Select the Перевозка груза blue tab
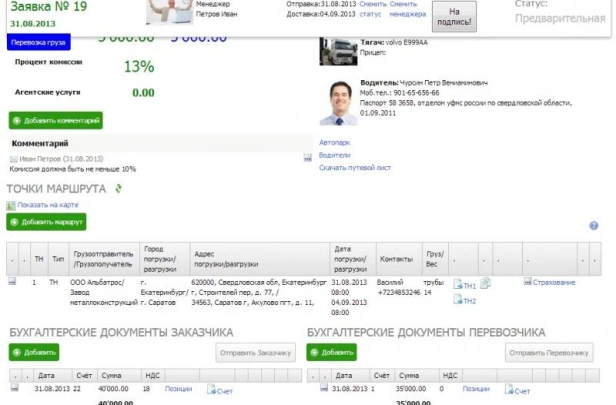The width and height of the screenshot is (616, 405). (37, 43)
